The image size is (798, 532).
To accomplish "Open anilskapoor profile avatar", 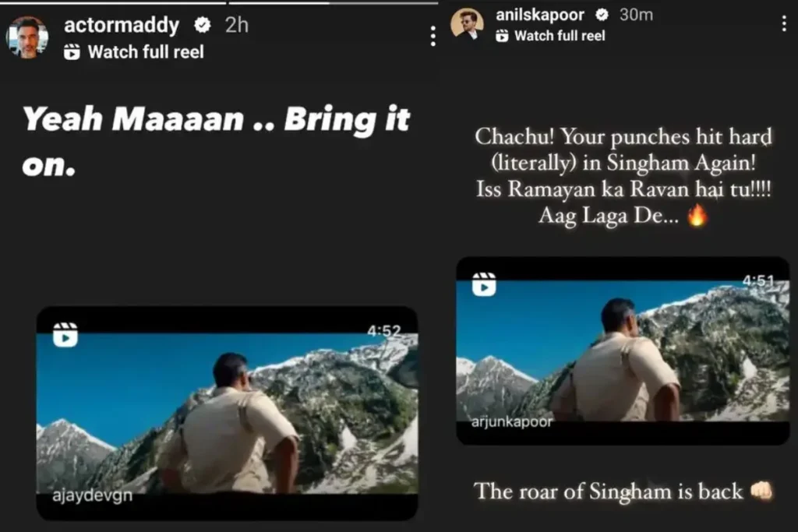I will tap(468, 23).
